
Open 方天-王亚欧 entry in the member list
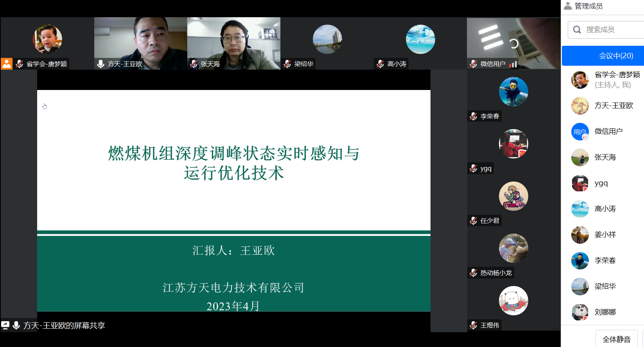pyautogui.click(x=613, y=106)
